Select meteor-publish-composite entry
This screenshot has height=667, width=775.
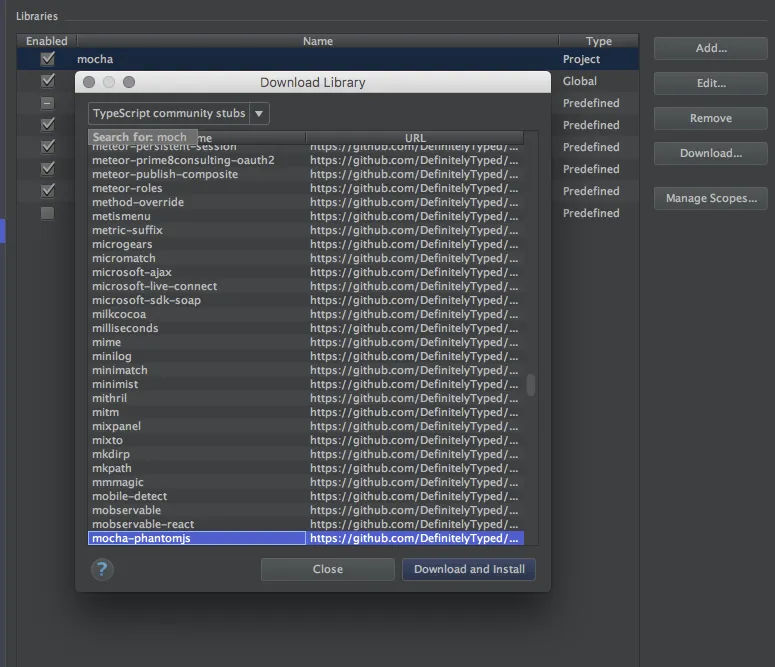pyautogui.click(x=197, y=175)
